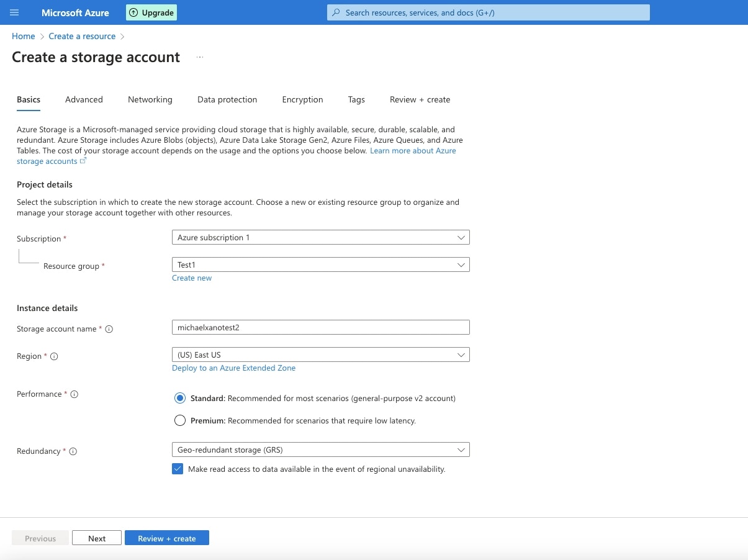748x560 pixels.
Task: Go to Home breadcrumb
Action: (x=24, y=36)
